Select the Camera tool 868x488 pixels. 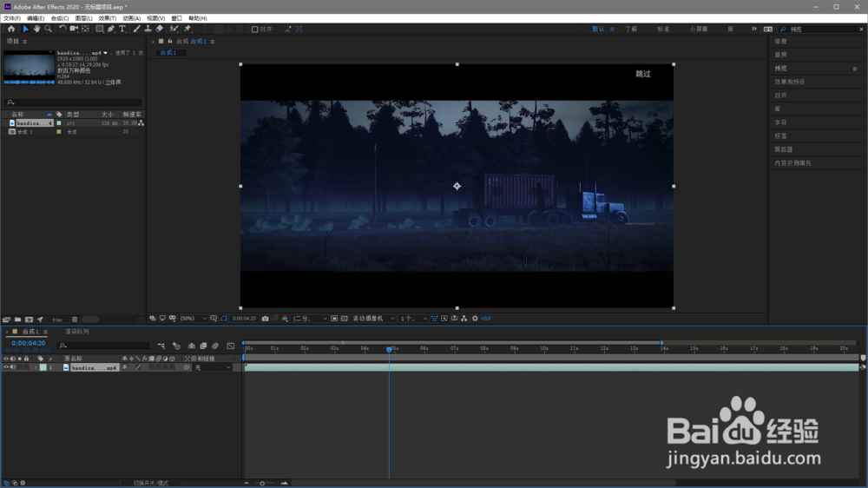[x=74, y=29]
